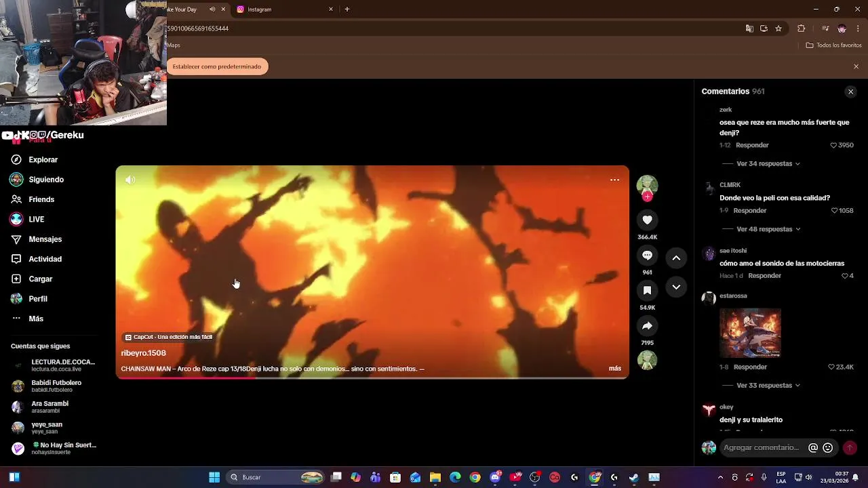Open the emoji picker in comment box
Screen dimensions: 868x488
point(827,447)
